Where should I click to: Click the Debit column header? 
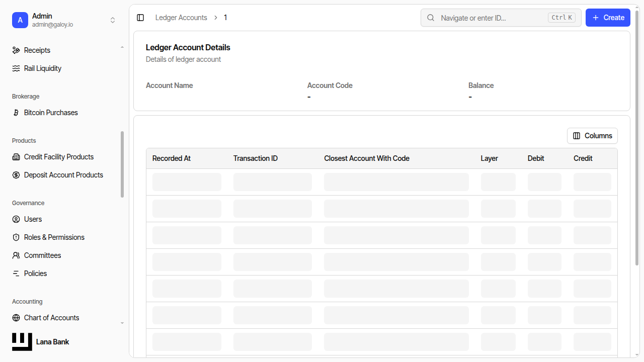[x=536, y=158]
